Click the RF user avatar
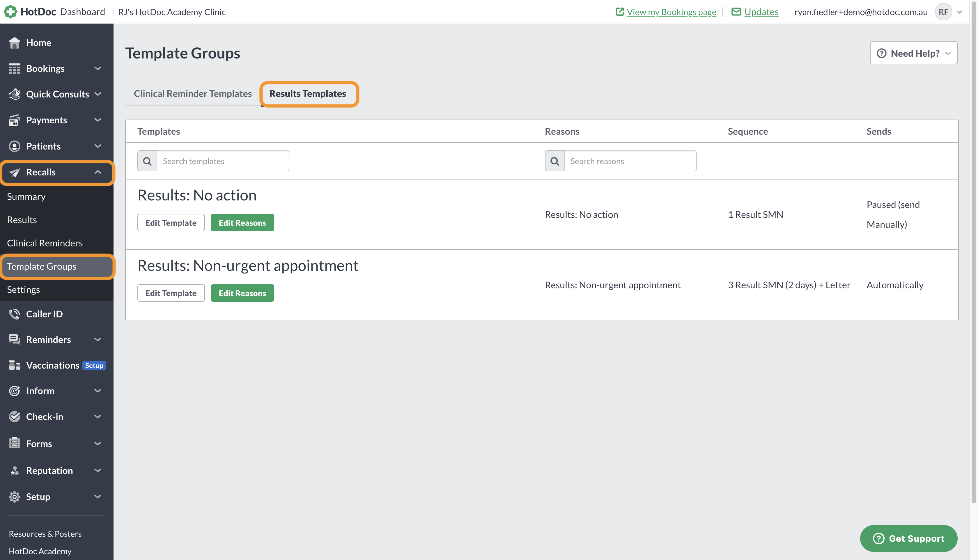This screenshot has height=560, width=978. [x=943, y=12]
